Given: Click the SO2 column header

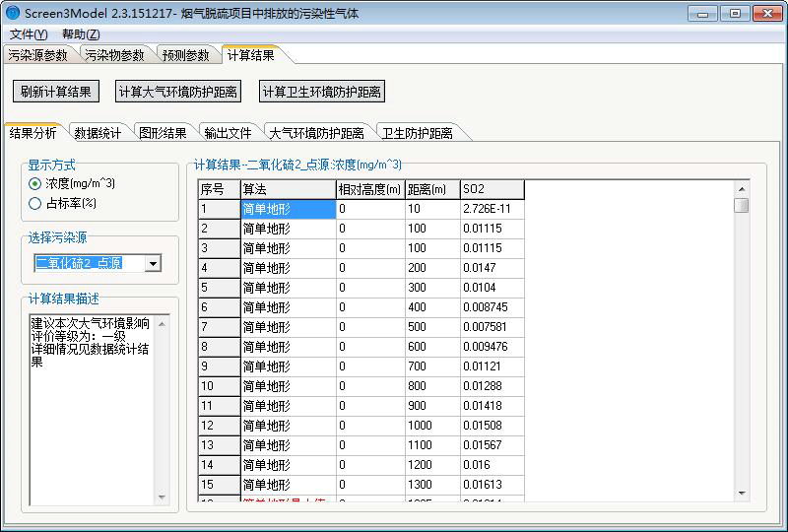Looking at the screenshot, I should (x=492, y=189).
